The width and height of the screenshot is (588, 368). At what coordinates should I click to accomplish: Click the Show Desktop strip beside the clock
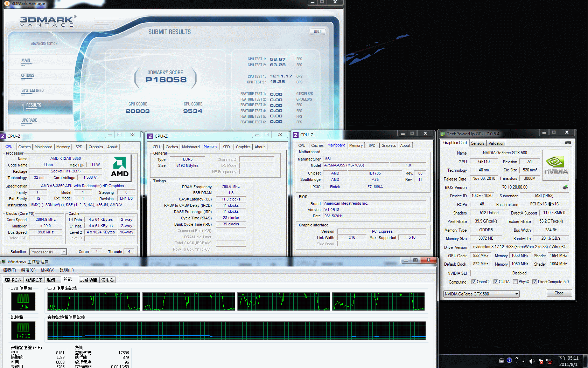pos(585,361)
